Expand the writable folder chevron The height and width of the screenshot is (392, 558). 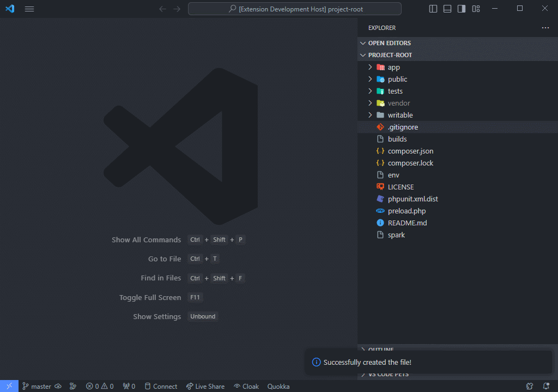click(x=370, y=115)
